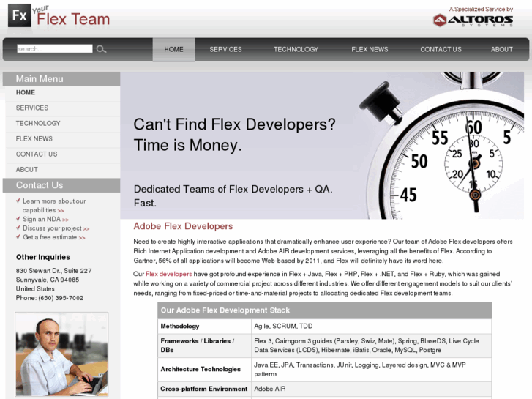Click the 'Adobe Flex Developers' heading

click(x=183, y=226)
